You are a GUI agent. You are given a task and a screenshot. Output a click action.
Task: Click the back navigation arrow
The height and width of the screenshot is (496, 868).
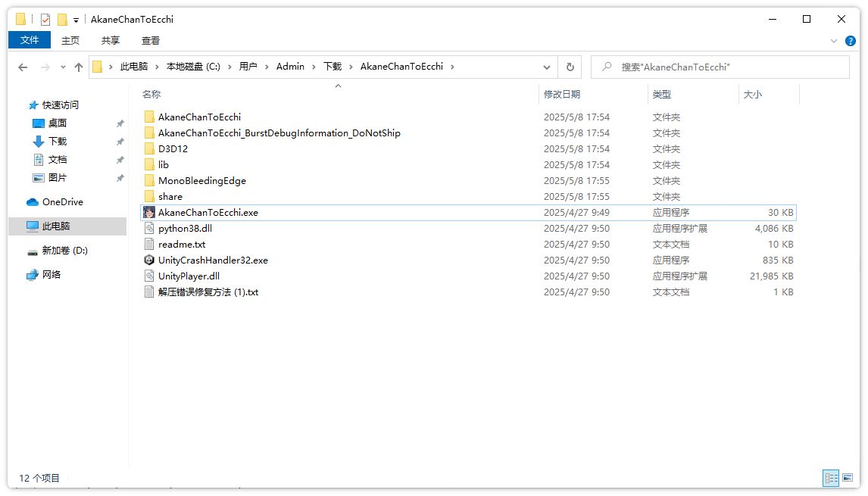(x=23, y=67)
